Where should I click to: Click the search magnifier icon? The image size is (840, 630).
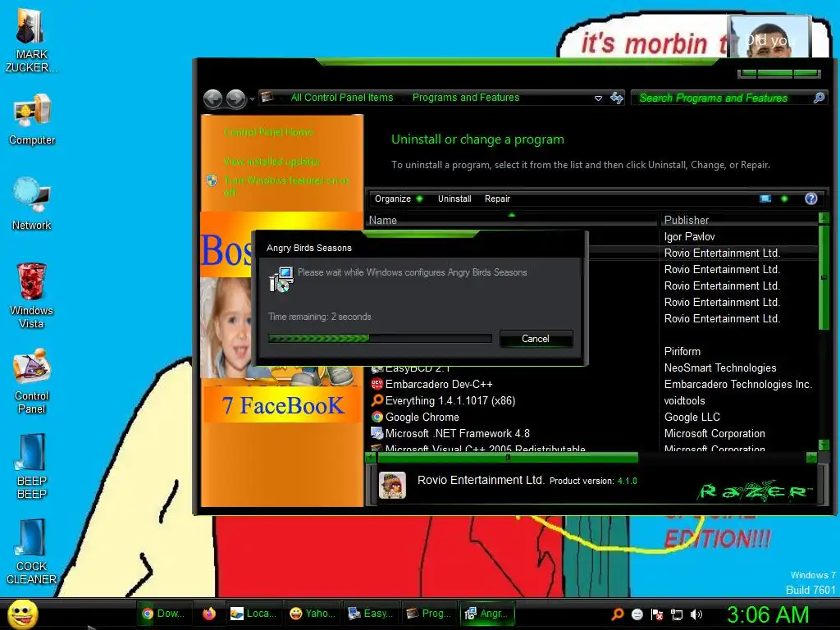(819, 98)
